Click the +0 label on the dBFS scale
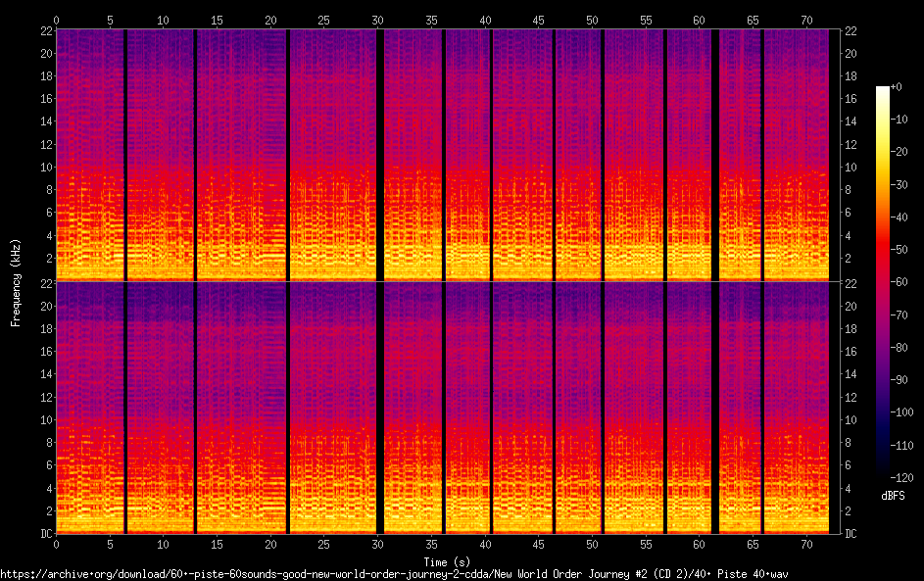 pyautogui.click(x=897, y=86)
